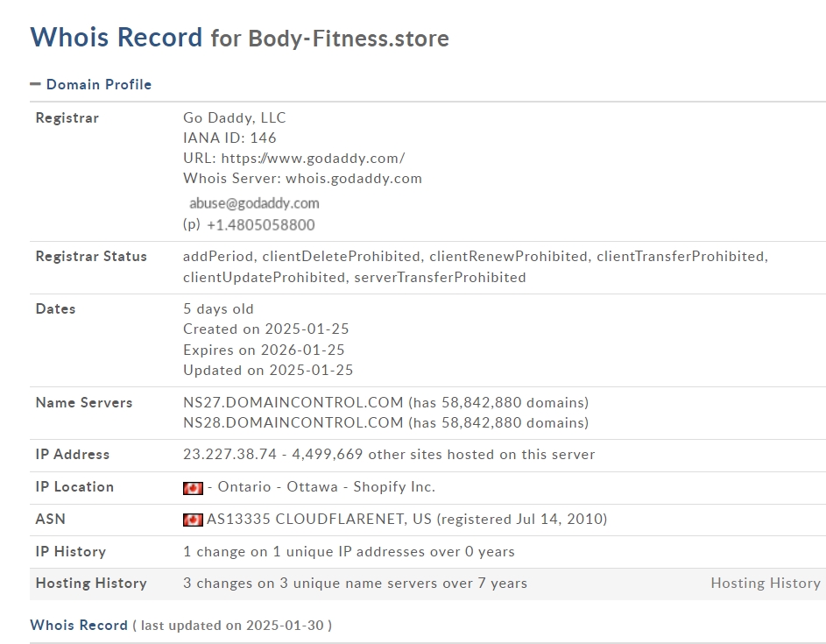
Task: Select the 'IANA ID: 146' line
Action: click(229, 138)
